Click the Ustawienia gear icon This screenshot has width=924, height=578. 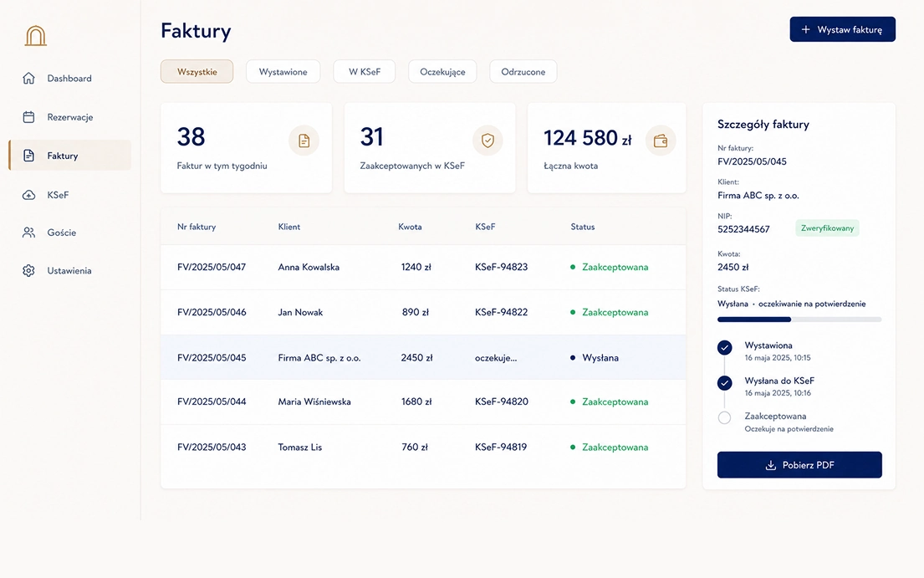tap(29, 270)
